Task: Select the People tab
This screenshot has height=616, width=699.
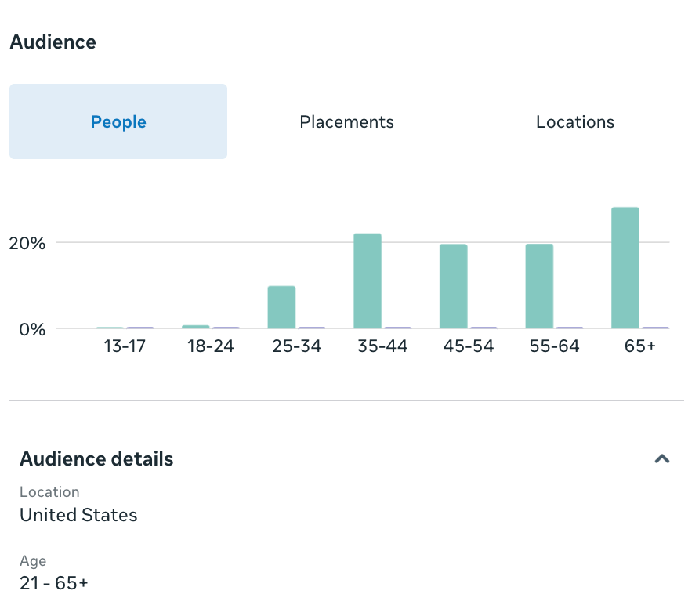Action: pyautogui.click(x=118, y=121)
